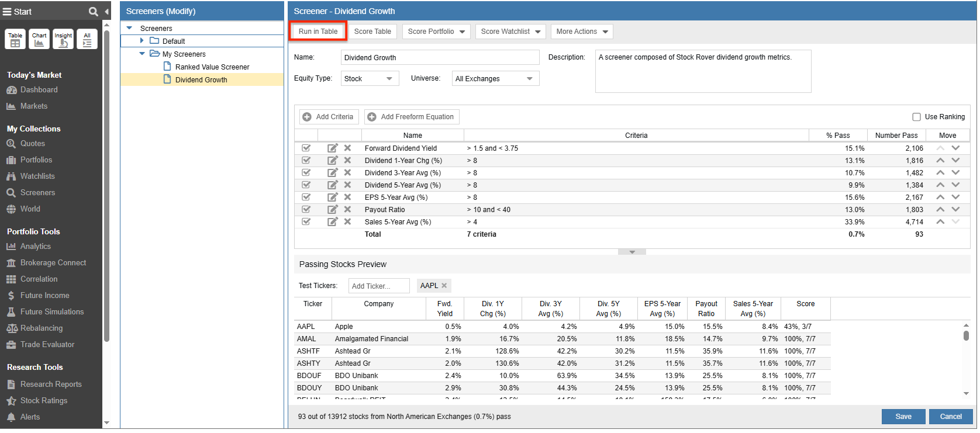The width and height of the screenshot is (980, 433).
Task: Select Ranked Value Screener in tree
Action: tap(212, 67)
